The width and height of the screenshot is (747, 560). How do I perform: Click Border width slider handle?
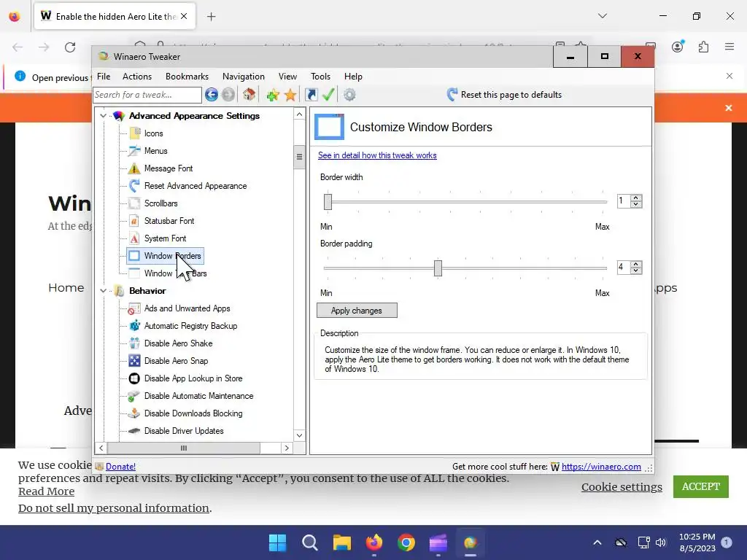tap(328, 201)
